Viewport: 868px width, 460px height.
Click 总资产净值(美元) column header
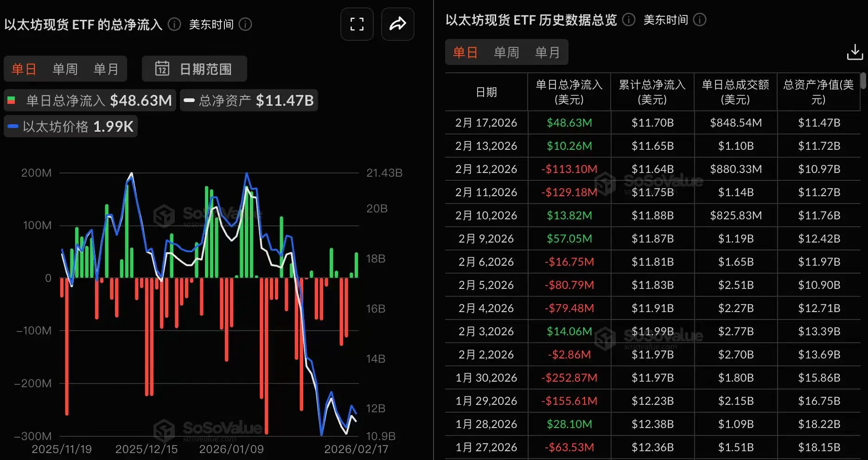coord(818,92)
